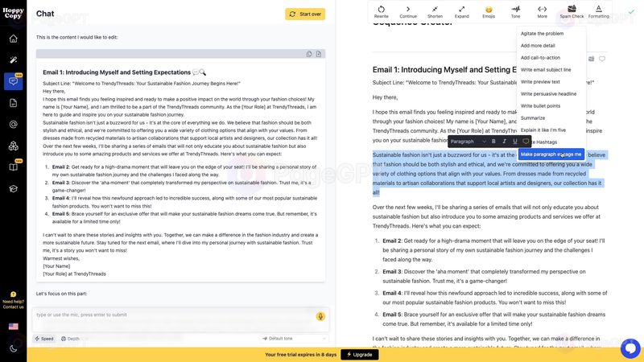Toggle italic in floating toolbar
This screenshot has width=644, height=362.
tap(505, 142)
